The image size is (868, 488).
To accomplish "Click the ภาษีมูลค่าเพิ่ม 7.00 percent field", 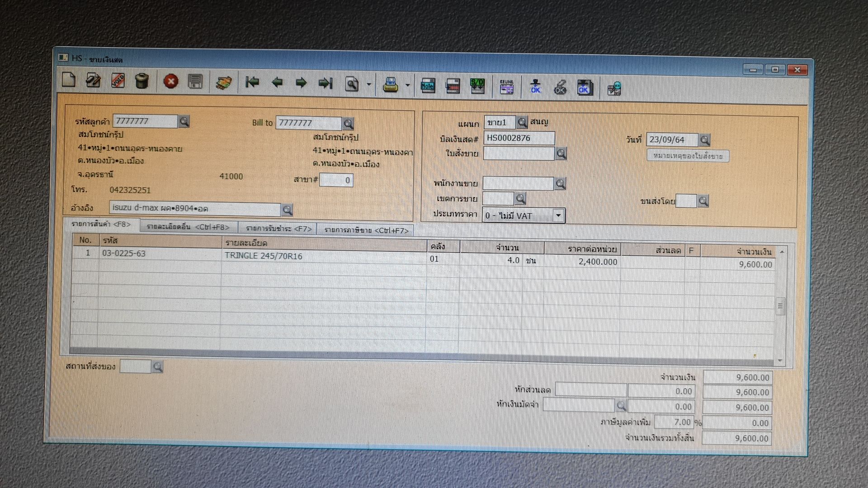I will (x=674, y=422).
